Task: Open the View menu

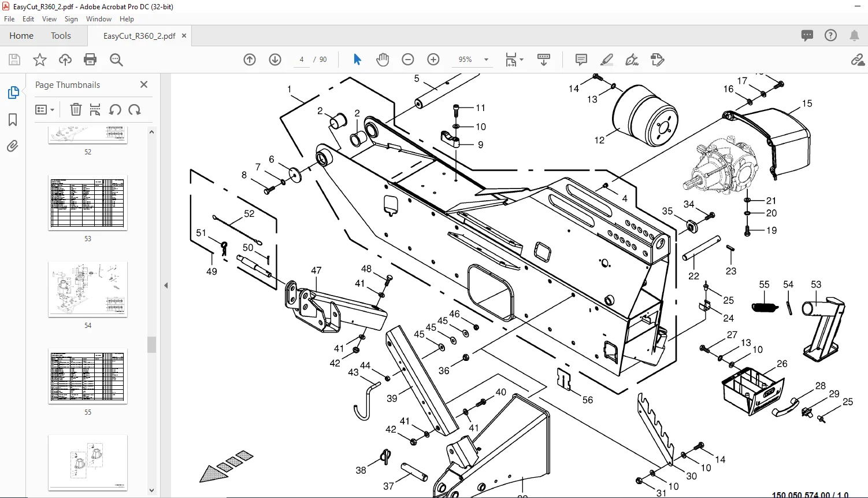Action: (x=50, y=19)
